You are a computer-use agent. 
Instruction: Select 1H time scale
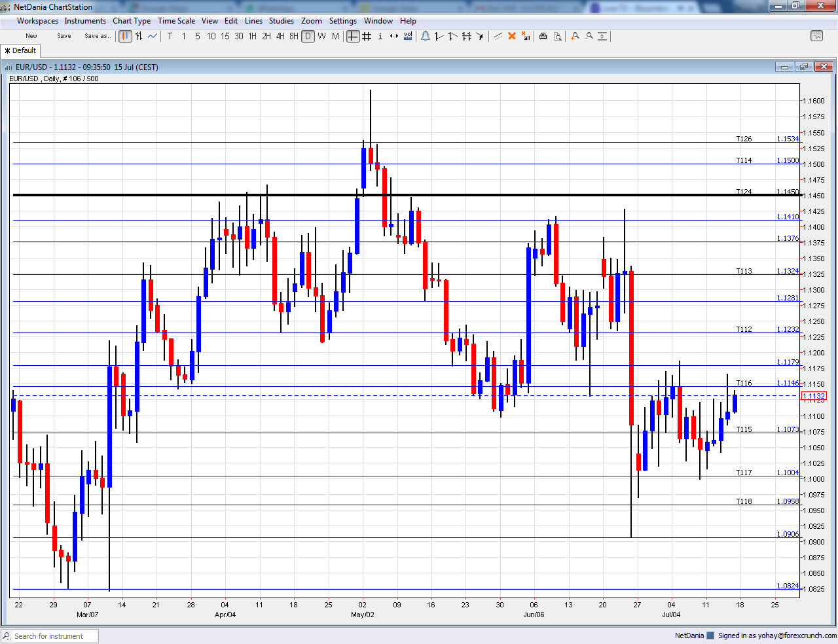[x=253, y=36]
